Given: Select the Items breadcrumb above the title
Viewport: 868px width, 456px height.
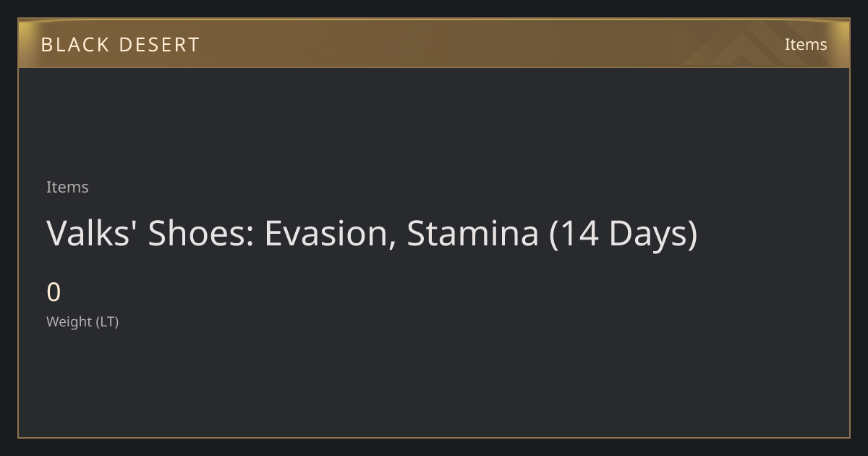Looking at the screenshot, I should [x=67, y=187].
